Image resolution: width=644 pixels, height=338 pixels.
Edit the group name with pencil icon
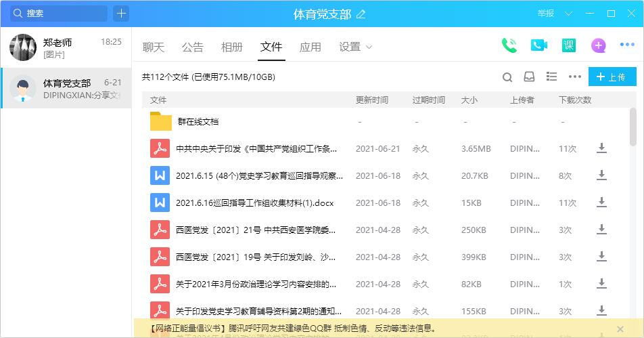point(361,14)
